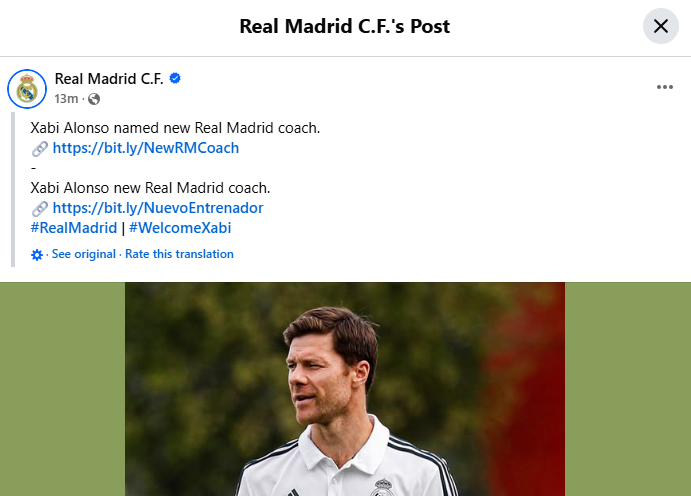Screen dimensions: 691x496
Task: Open the bit.ly/NuevoEntrenador link
Action: tap(158, 208)
